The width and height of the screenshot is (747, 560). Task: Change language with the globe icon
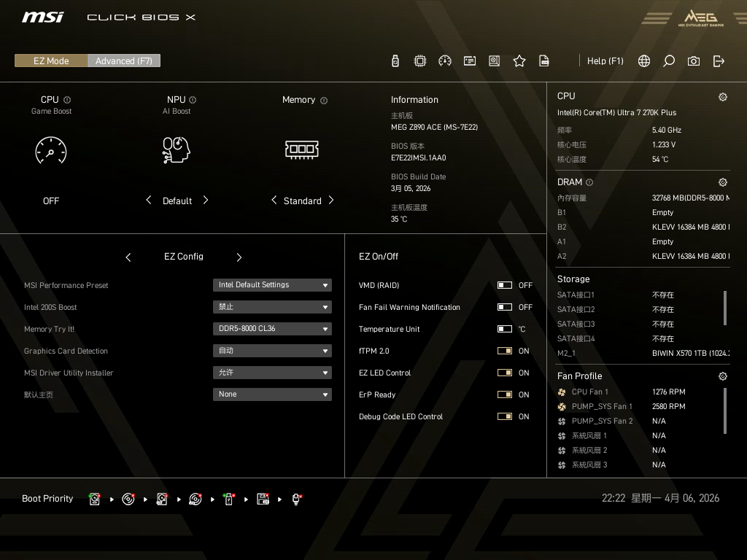pos(644,61)
